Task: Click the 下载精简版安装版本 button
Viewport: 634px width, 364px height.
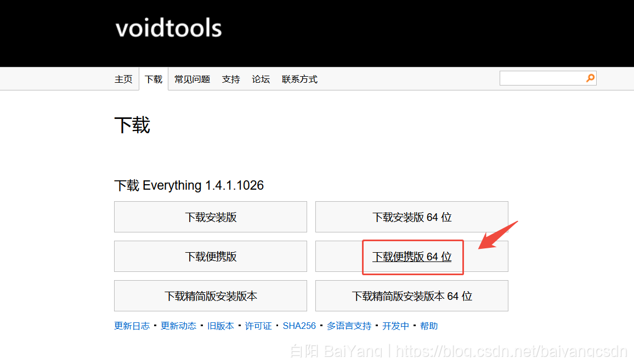Action: [211, 296]
